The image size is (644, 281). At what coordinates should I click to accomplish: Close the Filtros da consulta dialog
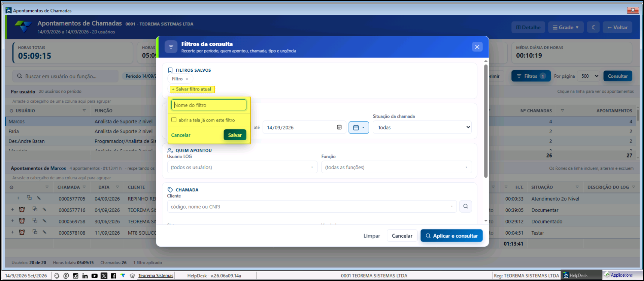pos(477,47)
